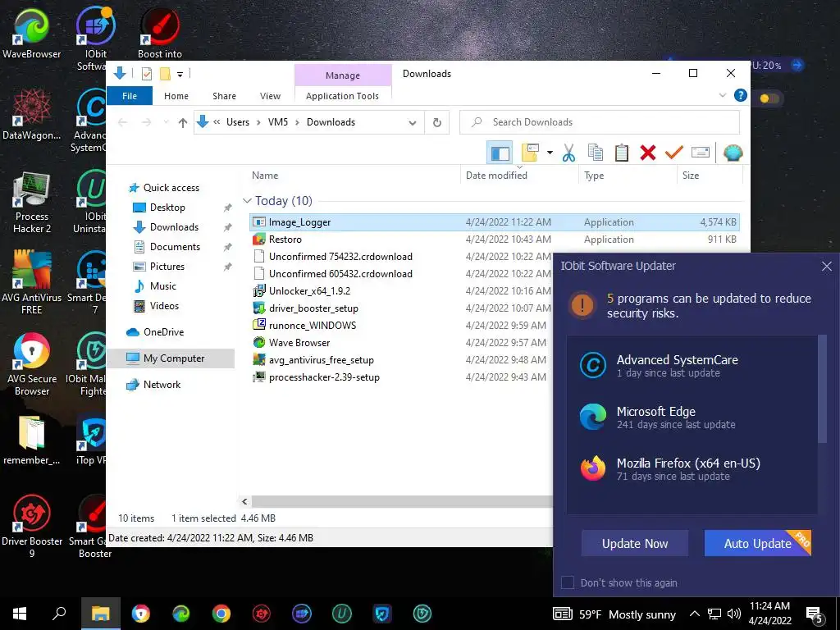Viewport: 840px width, 630px height.
Task: Open the View ribbon tab
Action: coord(270,96)
